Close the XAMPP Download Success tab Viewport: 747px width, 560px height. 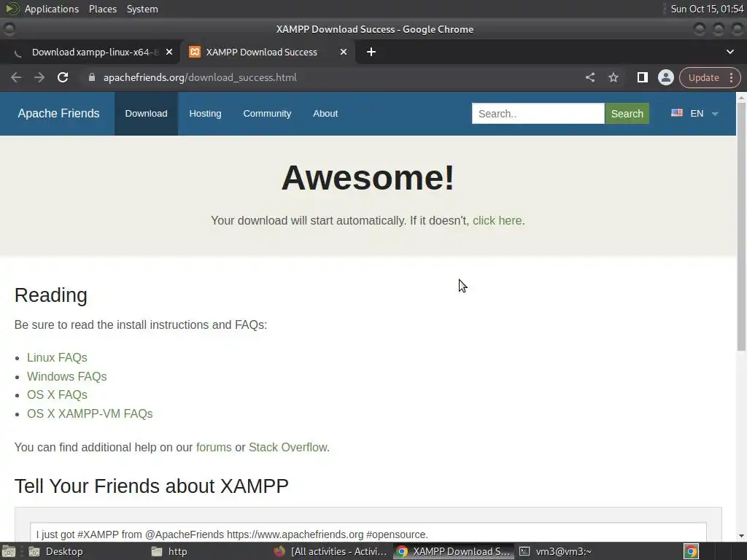(x=344, y=52)
